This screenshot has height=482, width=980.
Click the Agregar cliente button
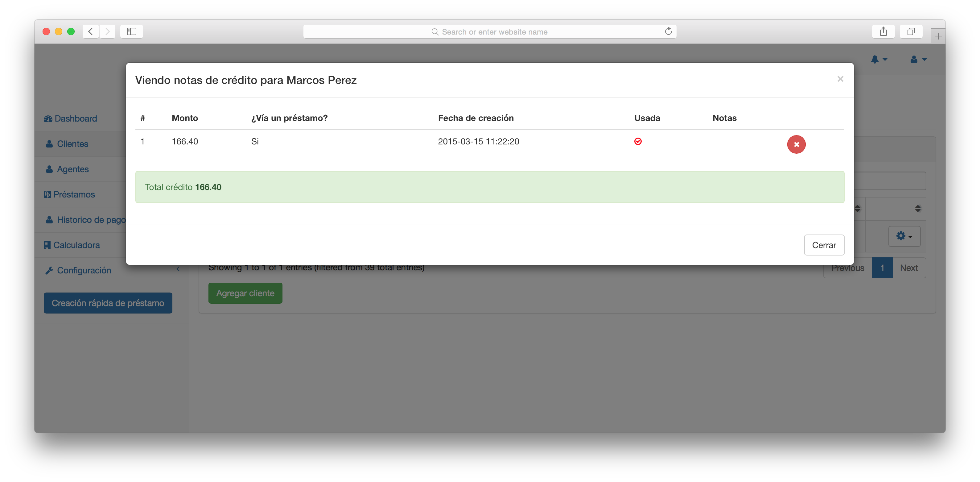click(245, 293)
